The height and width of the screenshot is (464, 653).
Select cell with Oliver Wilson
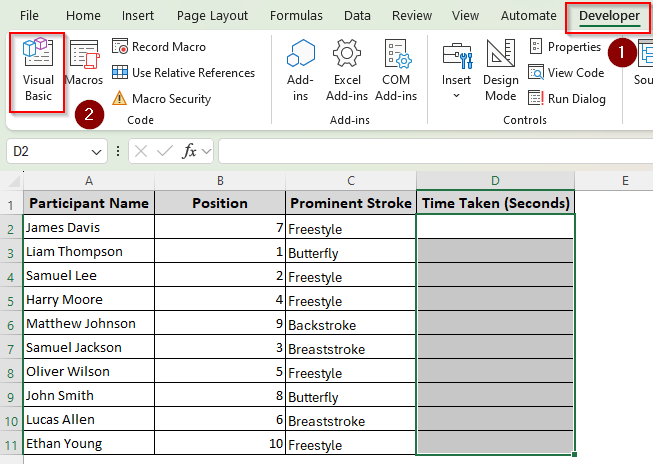point(89,371)
